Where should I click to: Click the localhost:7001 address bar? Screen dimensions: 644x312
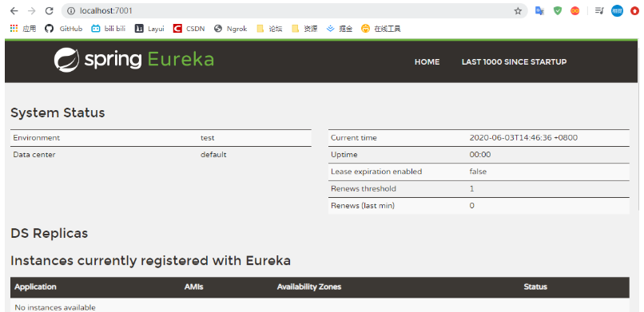tap(294, 11)
